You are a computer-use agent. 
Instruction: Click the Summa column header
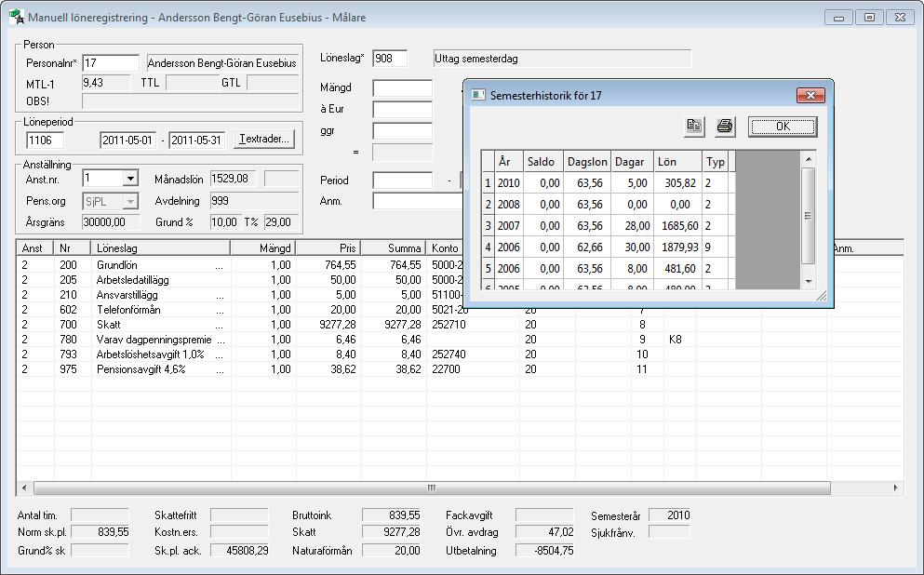[393, 248]
